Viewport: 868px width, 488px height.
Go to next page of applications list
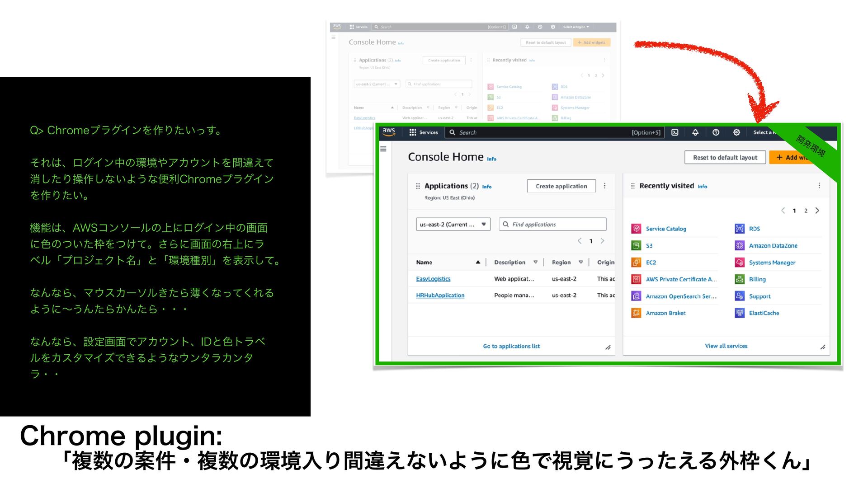tap(602, 241)
